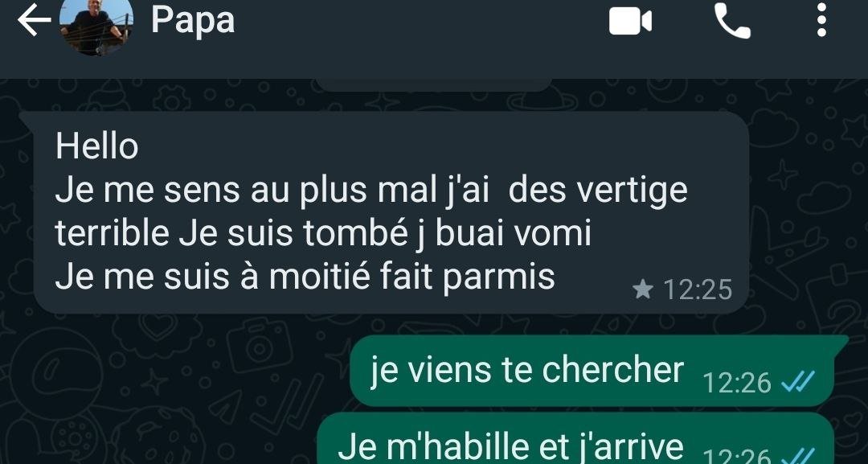This screenshot has width=868, height=464.
Task: Tap the star icon on received message
Action: point(643,289)
